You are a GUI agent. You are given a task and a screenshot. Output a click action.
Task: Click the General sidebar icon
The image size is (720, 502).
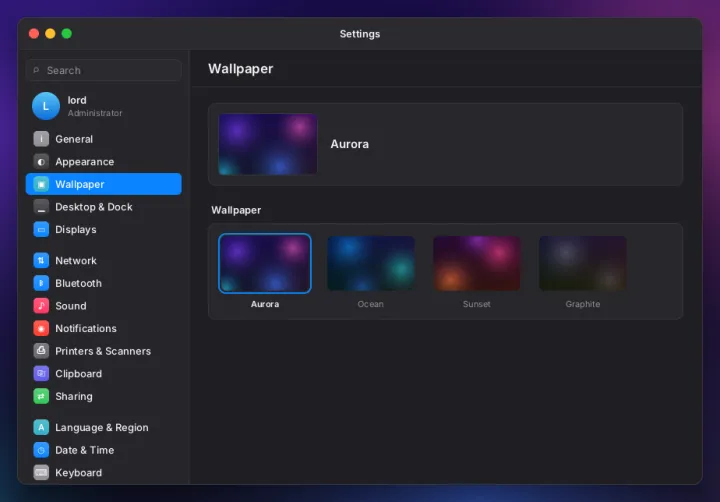[41, 139]
